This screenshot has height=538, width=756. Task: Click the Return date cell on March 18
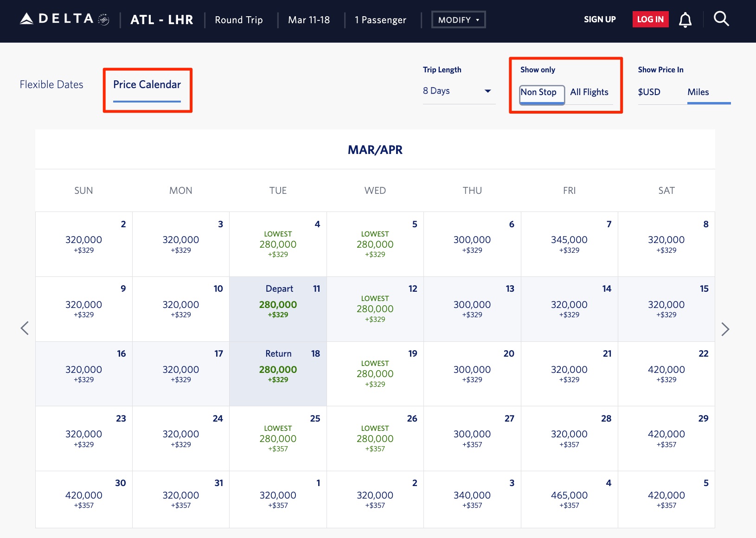pos(278,373)
